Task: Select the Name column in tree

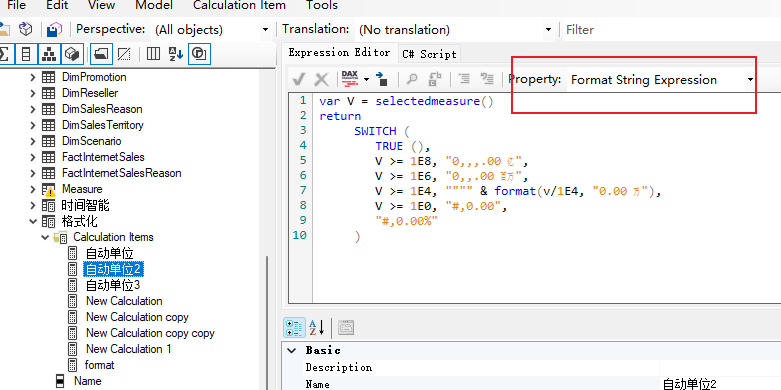Action: click(x=87, y=381)
